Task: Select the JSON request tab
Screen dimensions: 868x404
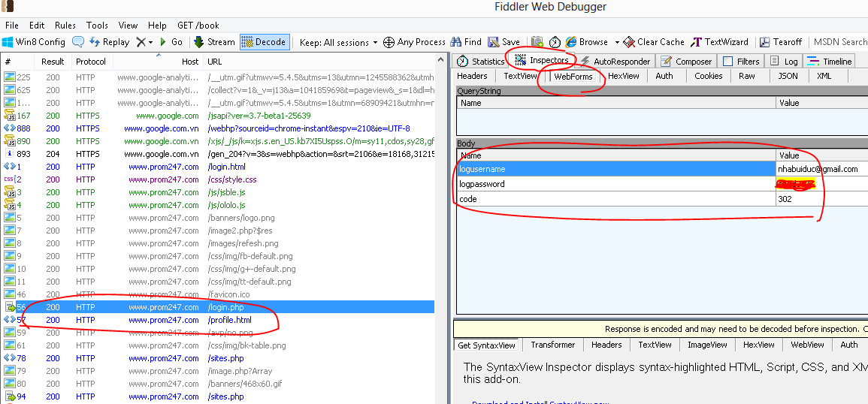Action: pyautogui.click(x=788, y=76)
